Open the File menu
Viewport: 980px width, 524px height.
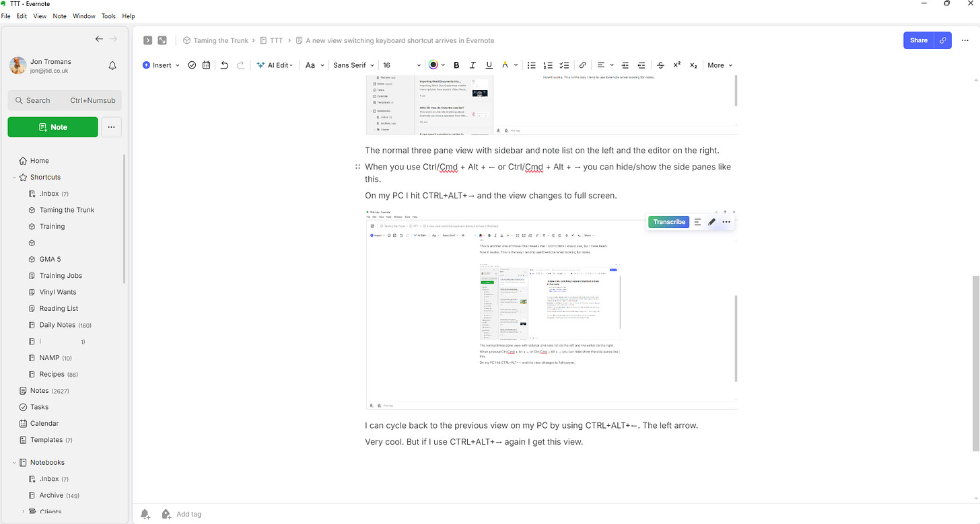pos(5,16)
